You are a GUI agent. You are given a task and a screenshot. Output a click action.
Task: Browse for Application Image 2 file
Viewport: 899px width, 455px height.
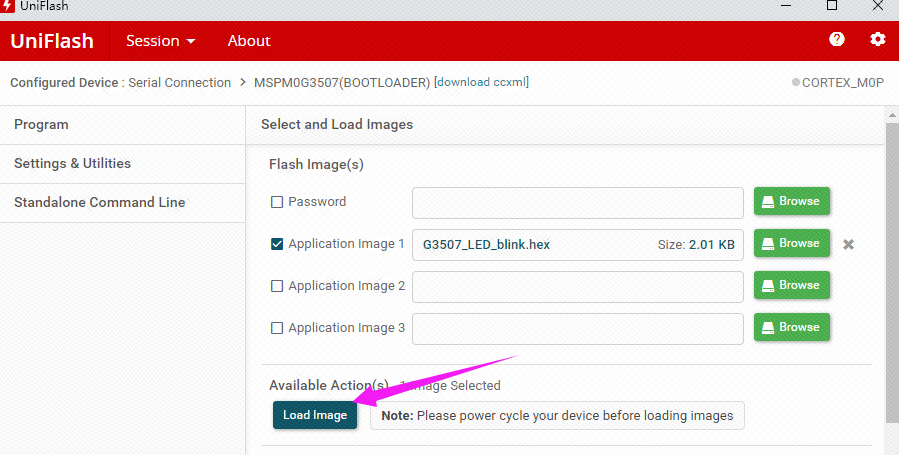click(x=792, y=285)
